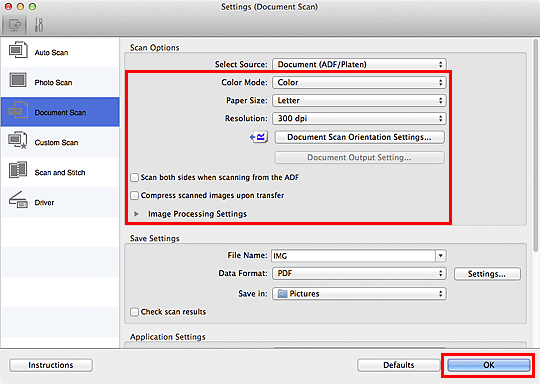Close the Settings window with red button

(x=9, y=7)
